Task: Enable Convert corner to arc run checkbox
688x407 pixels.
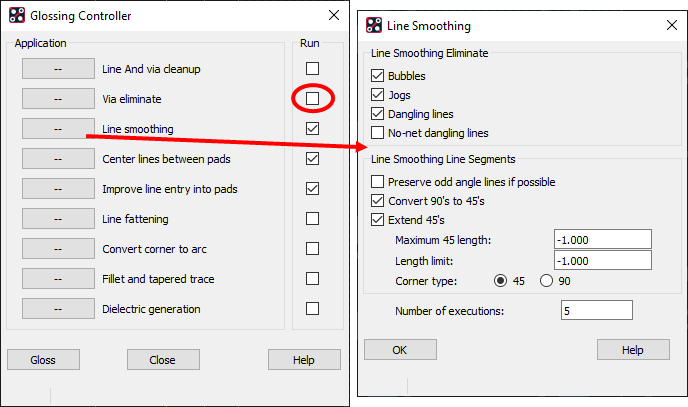Action: coord(312,249)
